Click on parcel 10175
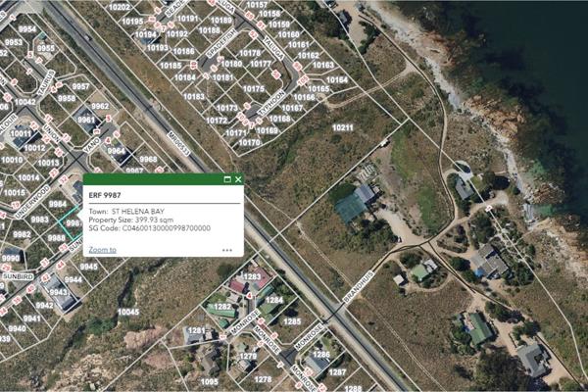This screenshot has width=588, height=392. (x=253, y=88)
